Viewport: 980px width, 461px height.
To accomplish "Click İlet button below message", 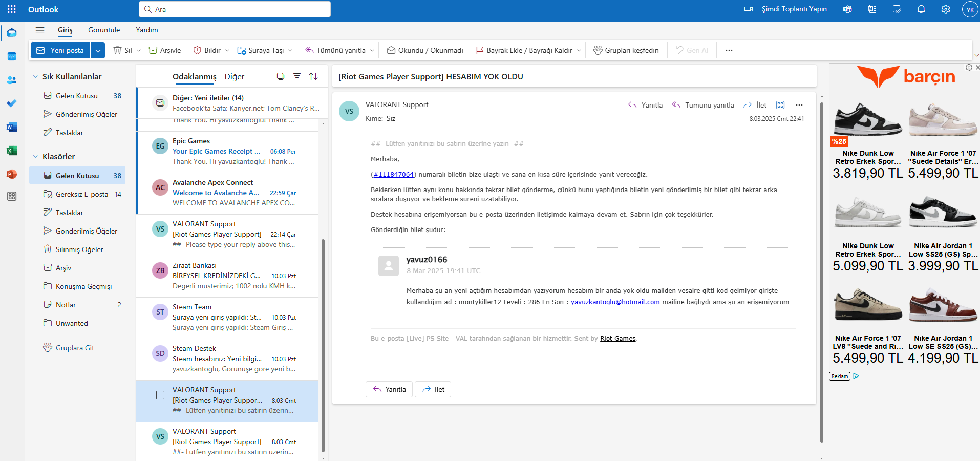I will click(x=433, y=389).
